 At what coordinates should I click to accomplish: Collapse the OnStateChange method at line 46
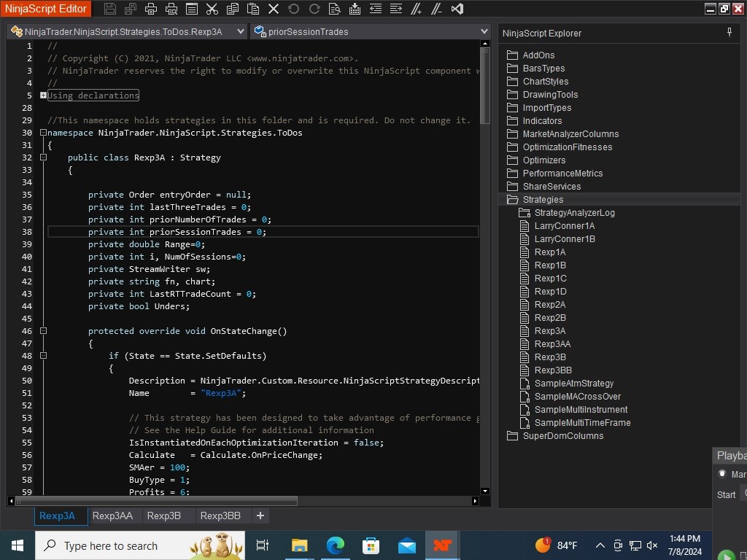(x=43, y=331)
